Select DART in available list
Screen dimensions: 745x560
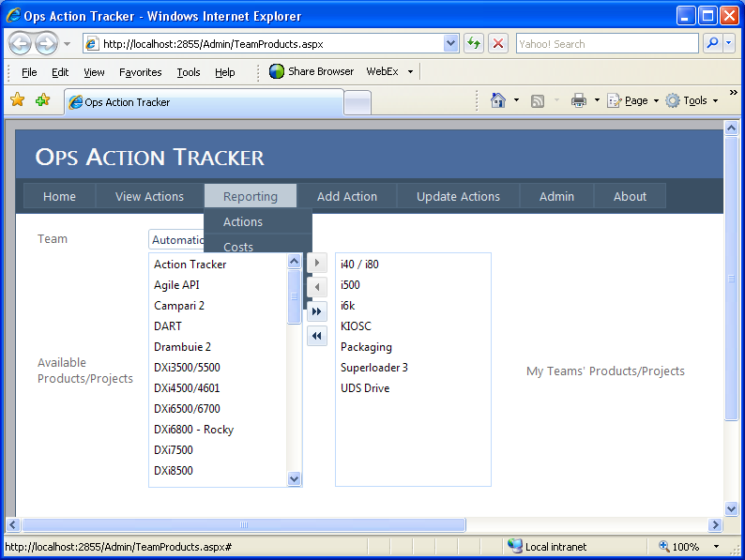[x=219, y=326]
